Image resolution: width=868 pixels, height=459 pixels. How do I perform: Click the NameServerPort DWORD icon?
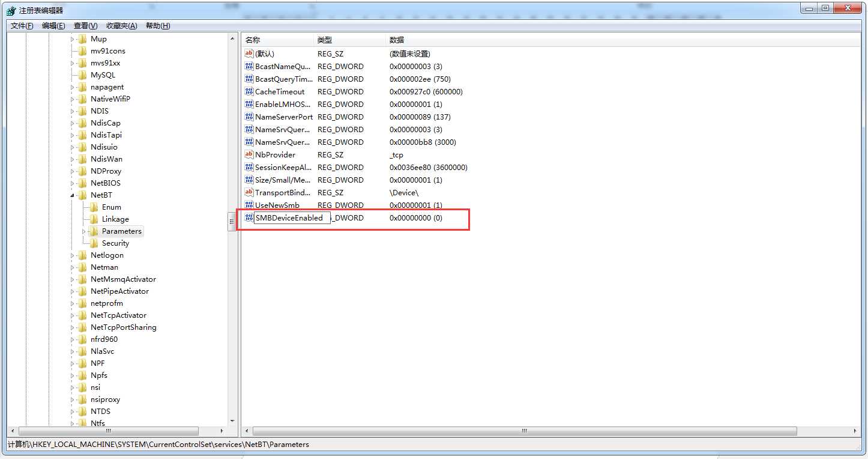(249, 117)
